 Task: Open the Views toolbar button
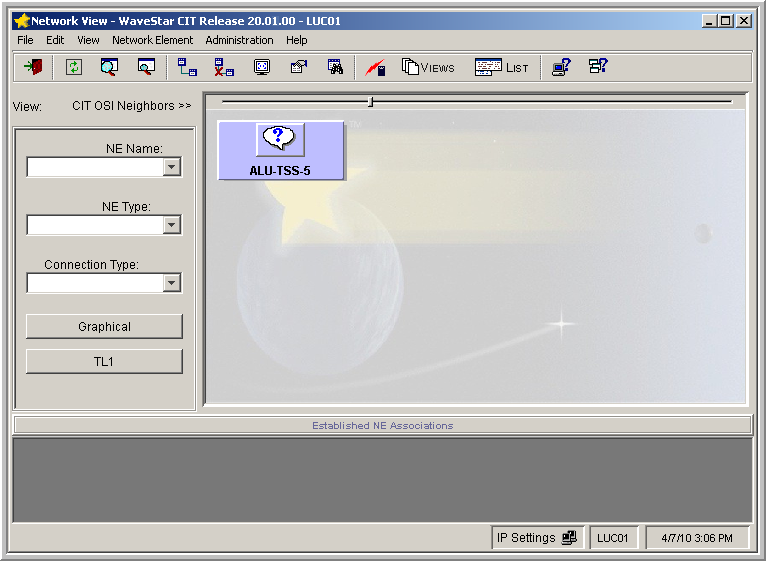tap(428, 67)
